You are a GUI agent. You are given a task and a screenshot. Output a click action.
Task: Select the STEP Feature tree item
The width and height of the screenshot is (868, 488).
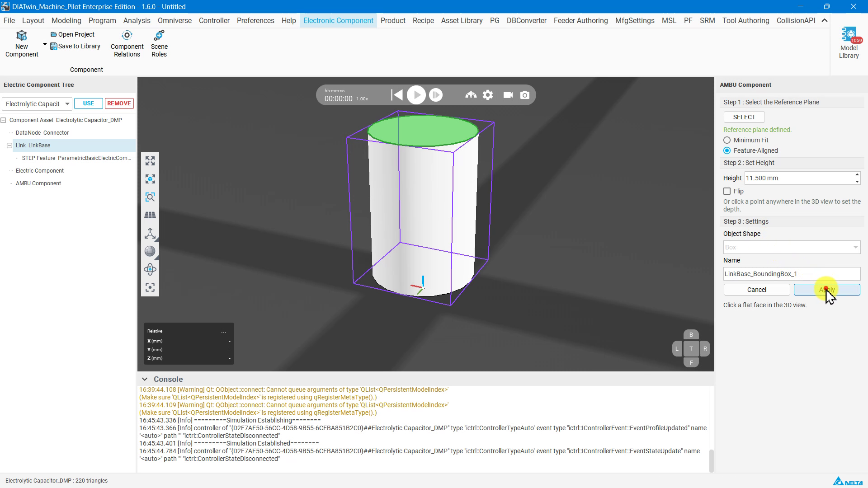76,158
